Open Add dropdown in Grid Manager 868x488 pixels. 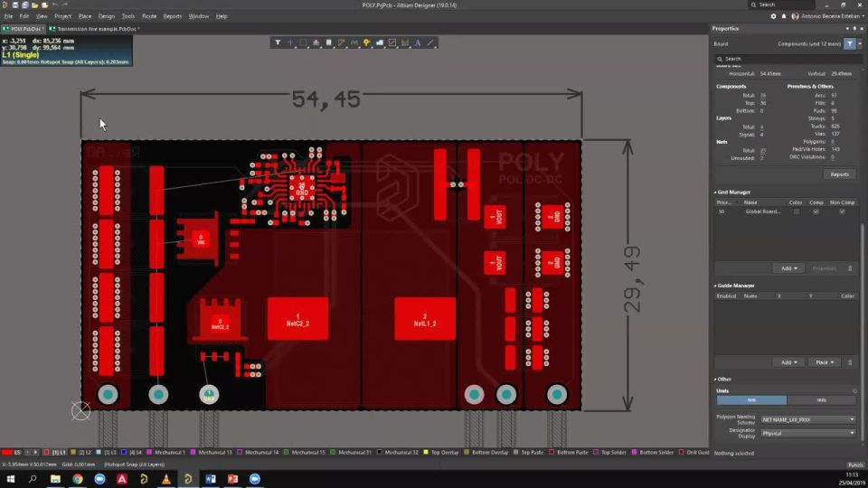pos(788,268)
